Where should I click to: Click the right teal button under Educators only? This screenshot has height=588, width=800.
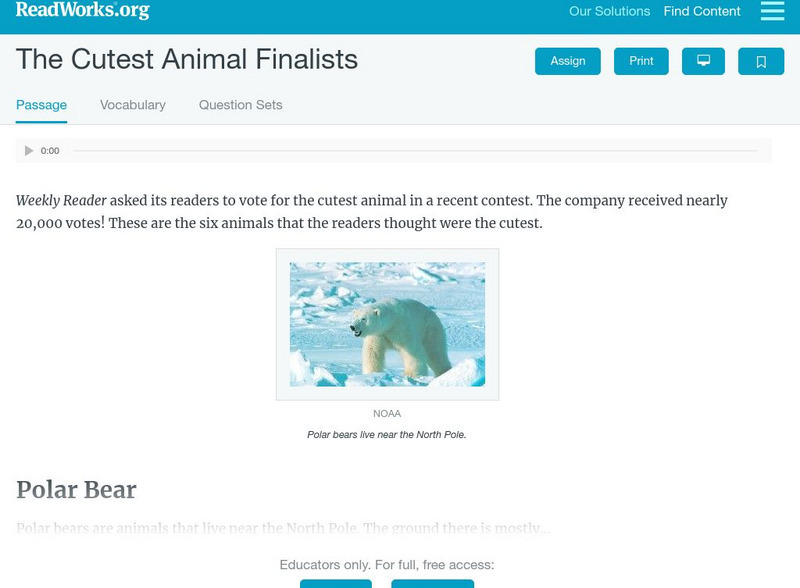click(432, 583)
